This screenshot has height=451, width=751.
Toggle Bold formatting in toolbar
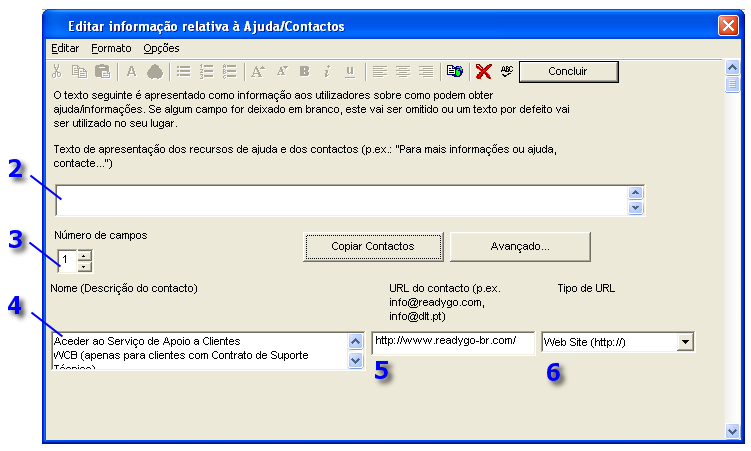pyautogui.click(x=304, y=71)
